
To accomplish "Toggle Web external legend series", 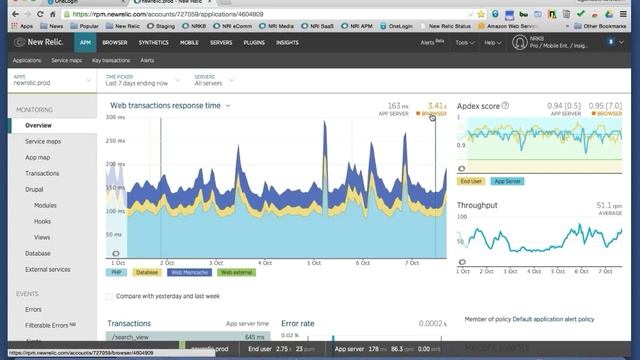I will tap(237, 272).
